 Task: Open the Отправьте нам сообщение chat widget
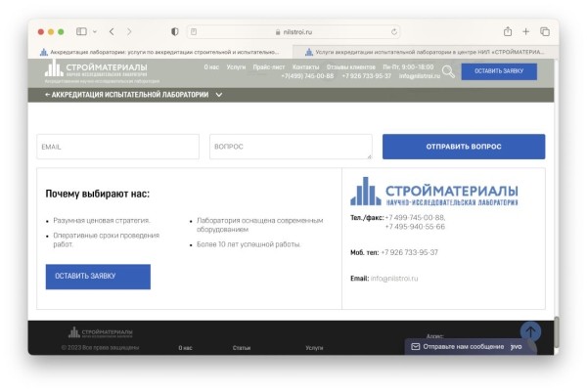click(465, 346)
